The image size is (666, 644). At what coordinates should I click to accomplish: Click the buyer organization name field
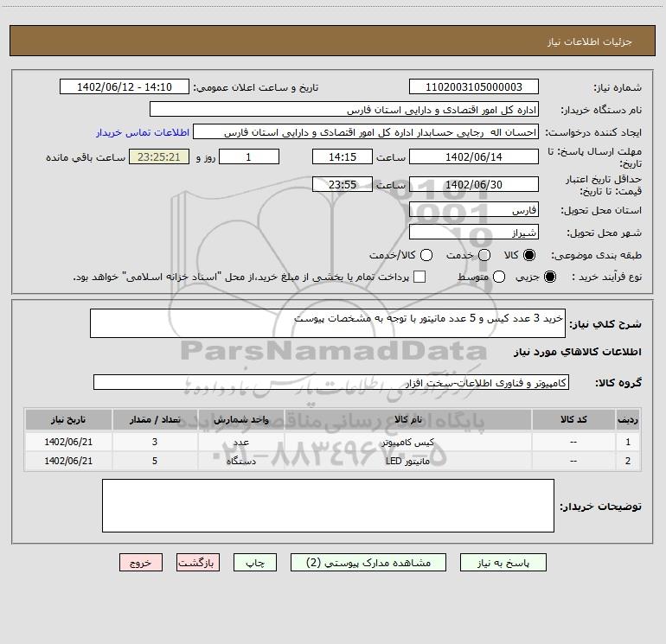[x=344, y=109]
